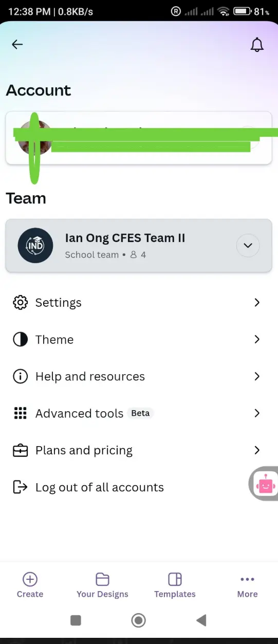Viewport: 278px width, 644px height.
Task: Open Plans and pricing
Action: tap(139, 451)
